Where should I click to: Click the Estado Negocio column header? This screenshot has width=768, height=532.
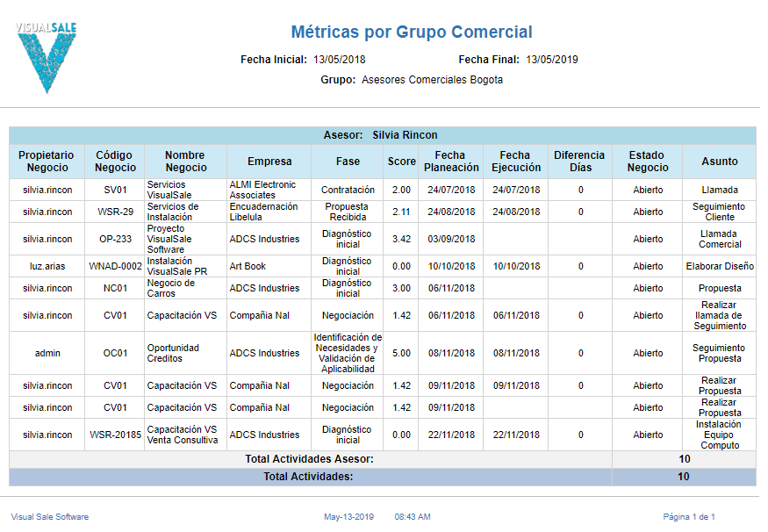[648, 162]
